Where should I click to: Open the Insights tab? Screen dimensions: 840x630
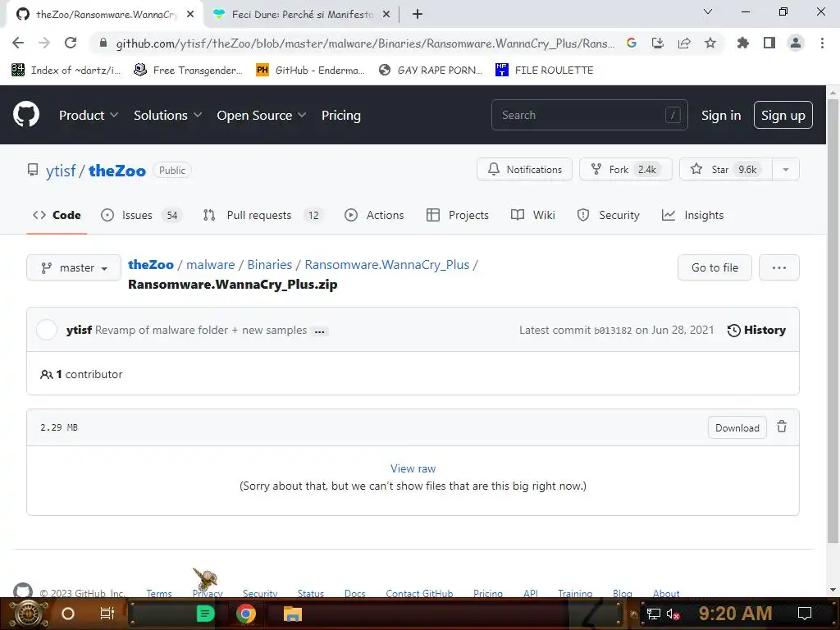point(692,216)
